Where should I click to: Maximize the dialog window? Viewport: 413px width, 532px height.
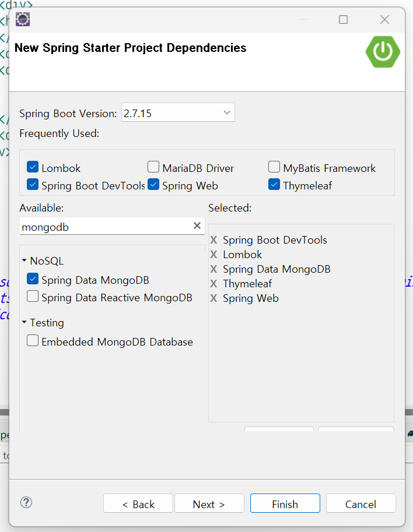(x=344, y=20)
